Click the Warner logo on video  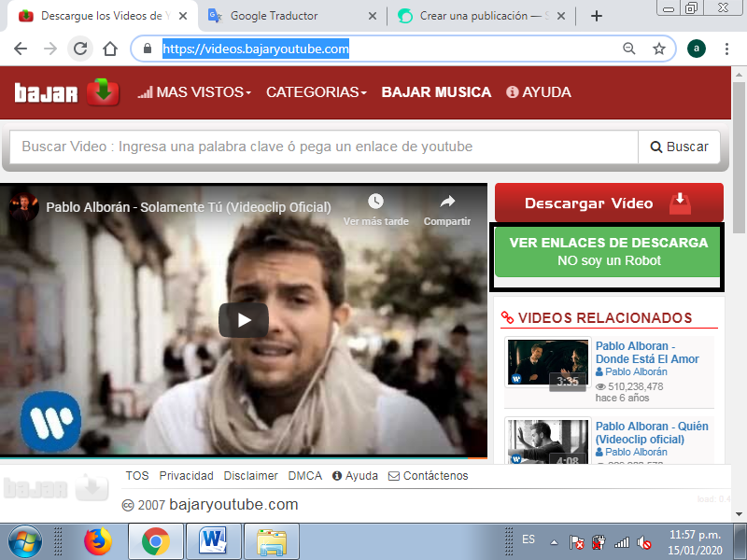pos(50,422)
